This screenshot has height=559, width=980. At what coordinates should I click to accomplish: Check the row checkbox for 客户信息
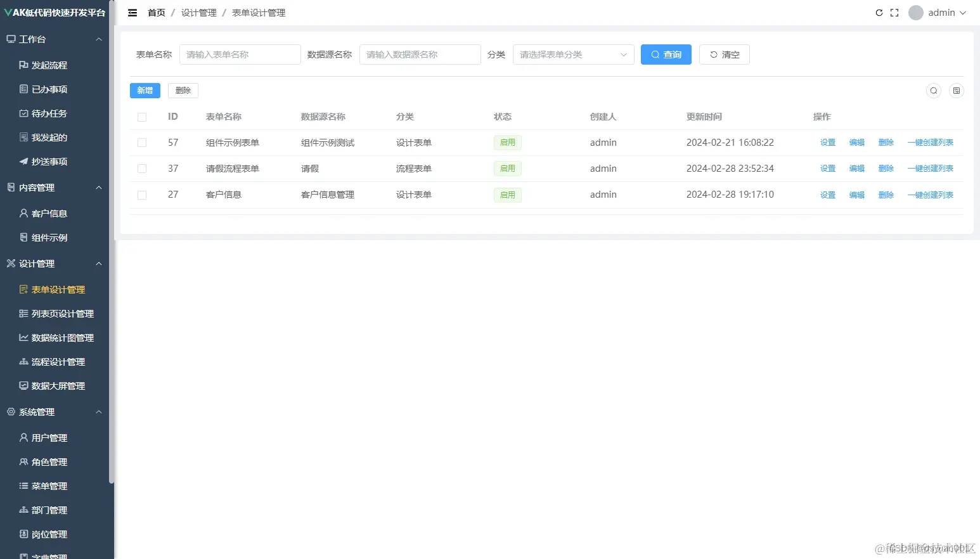pos(141,195)
